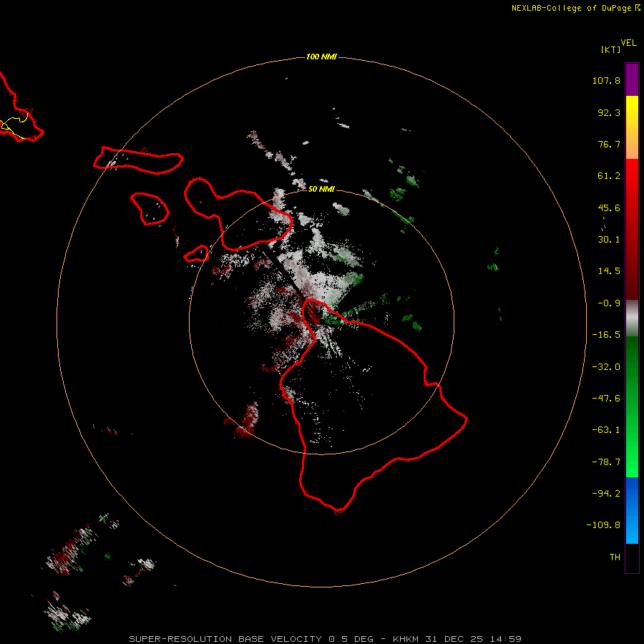
Task: Click the 100 NMI range ring label
Action: [321, 57]
